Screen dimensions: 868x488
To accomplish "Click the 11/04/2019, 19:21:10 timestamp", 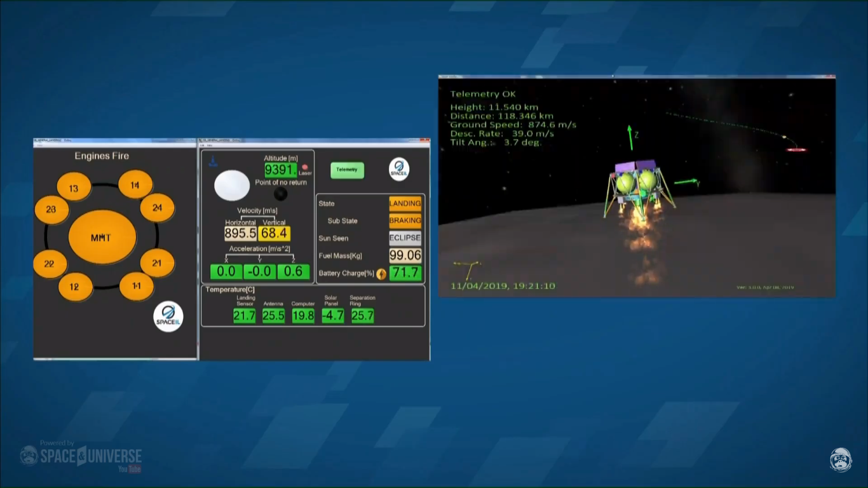I will [x=503, y=286].
